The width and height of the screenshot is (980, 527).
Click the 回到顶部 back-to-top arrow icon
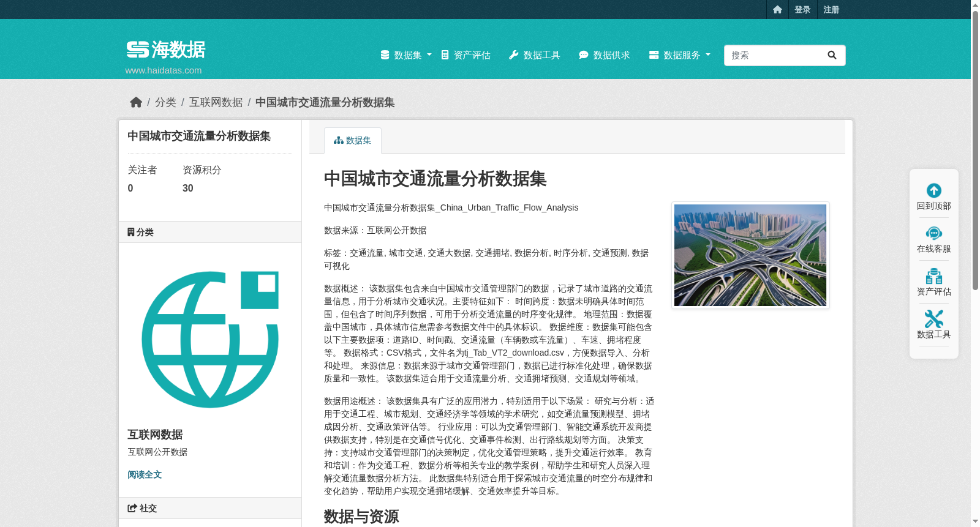tap(934, 190)
